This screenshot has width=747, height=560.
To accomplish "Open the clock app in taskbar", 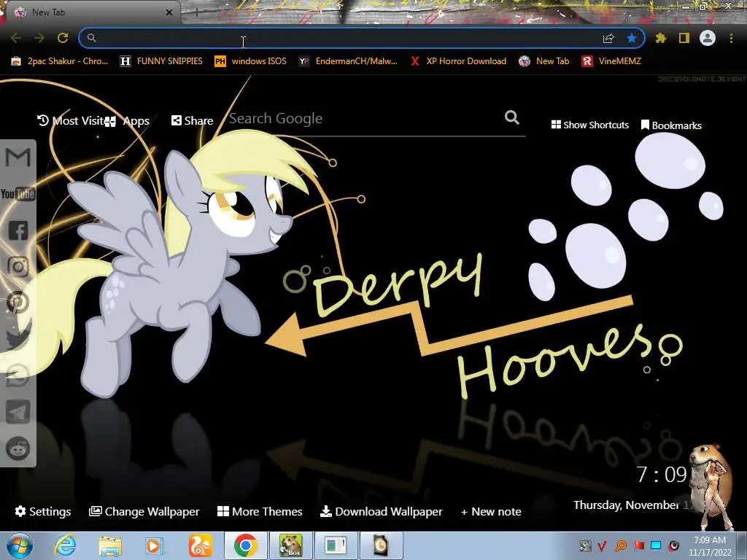I will [381, 545].
